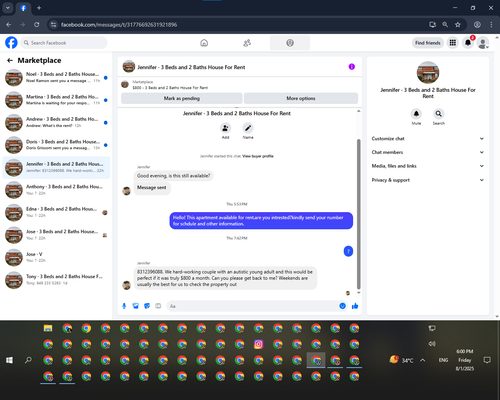Go back with the Marketplace back arrow
This screenshot has width=500, height=400.
[x=10, y=60]
